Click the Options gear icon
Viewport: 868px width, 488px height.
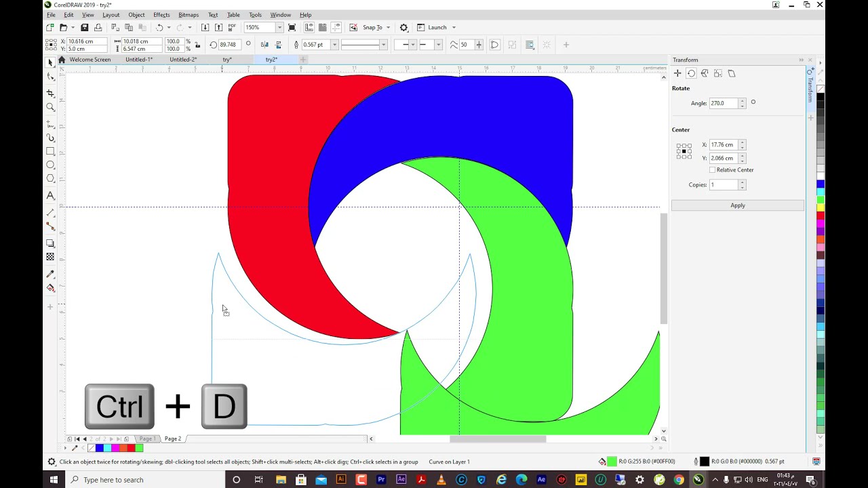(403, 27)
